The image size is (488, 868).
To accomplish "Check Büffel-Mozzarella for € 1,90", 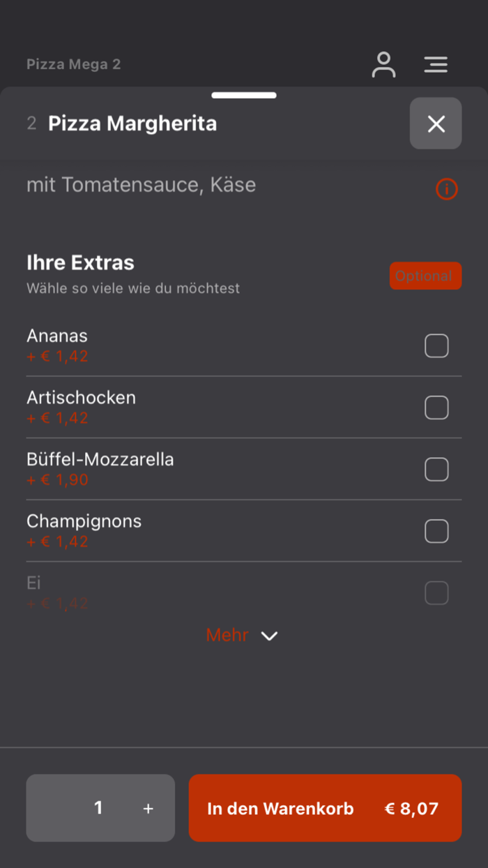I will tap(436, 469).
